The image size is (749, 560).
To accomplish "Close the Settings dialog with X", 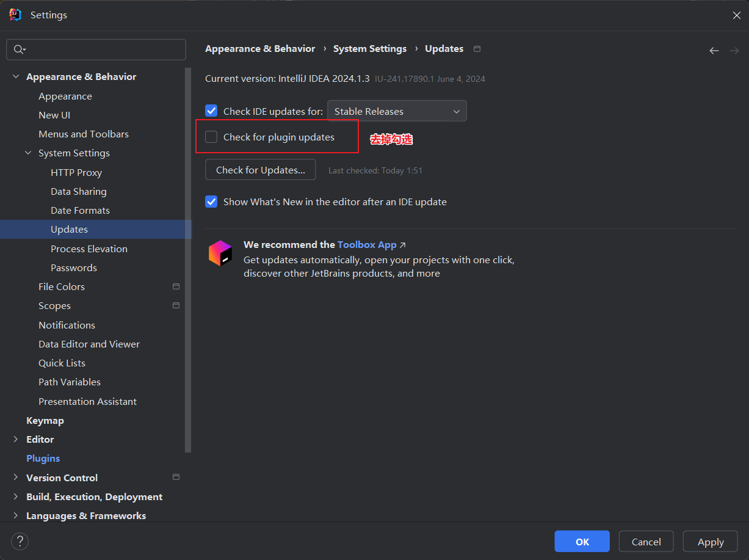I will click(x=737, y=15).
